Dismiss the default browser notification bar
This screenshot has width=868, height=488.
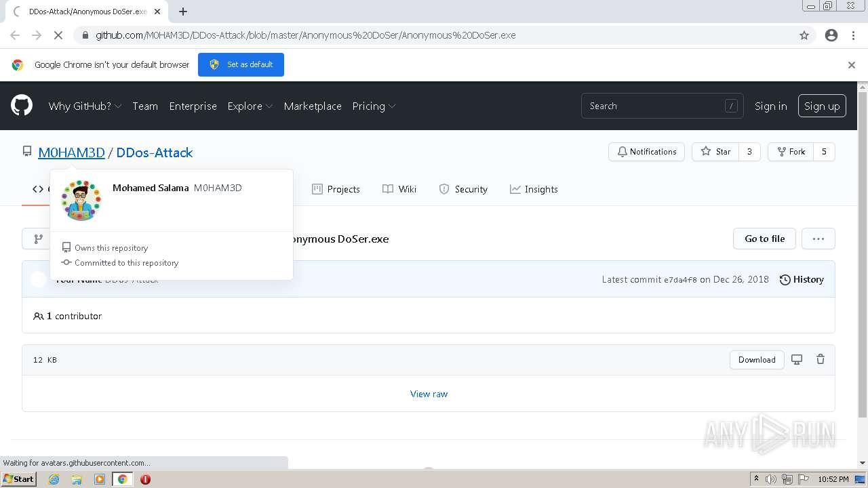pos(852,65)
